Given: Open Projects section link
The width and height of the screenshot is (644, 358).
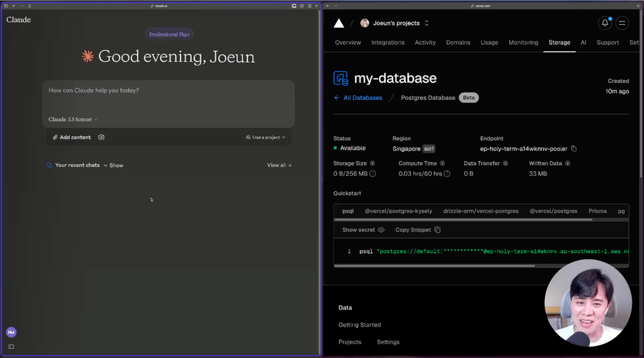Looking at the screenshot, I should [350, 342].
